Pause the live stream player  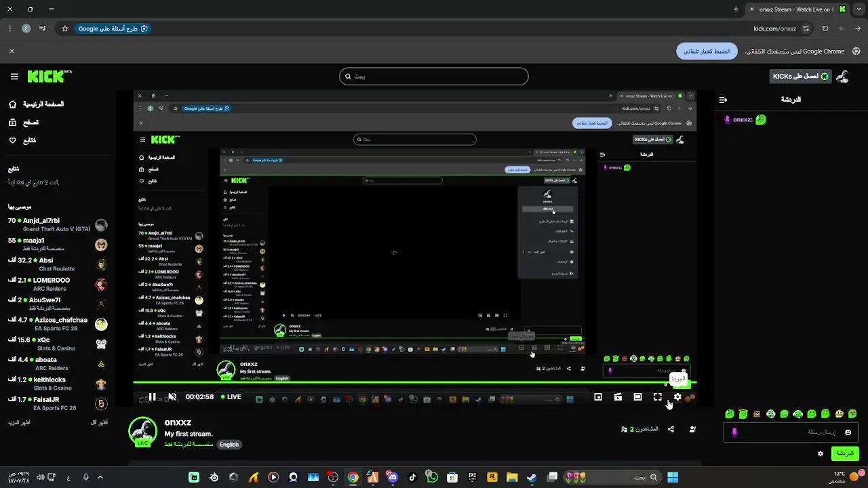153,397
